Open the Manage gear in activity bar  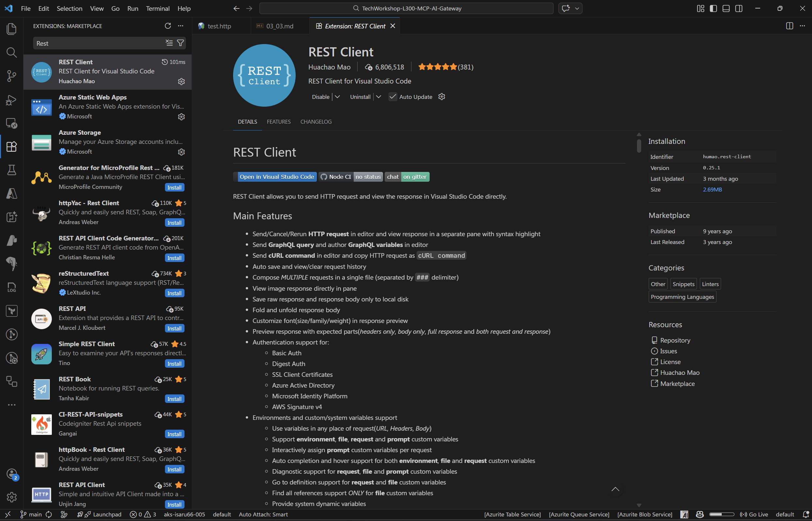(x=11, y=497)
